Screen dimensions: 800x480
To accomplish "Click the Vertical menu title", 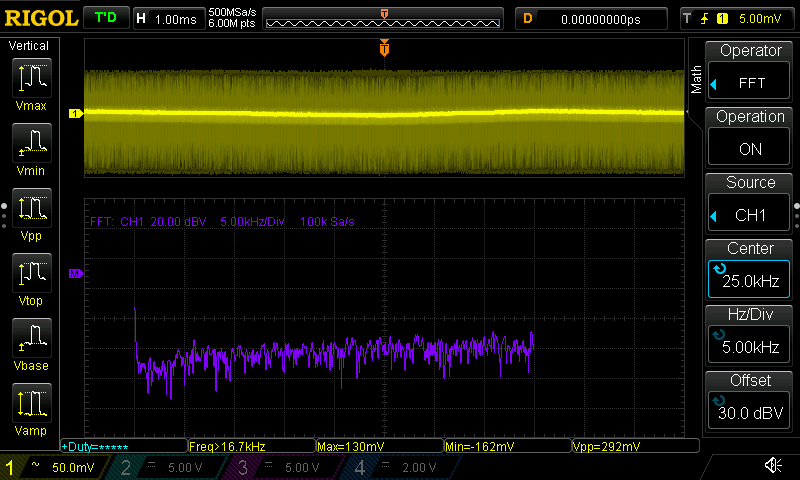I will point(29,46).
